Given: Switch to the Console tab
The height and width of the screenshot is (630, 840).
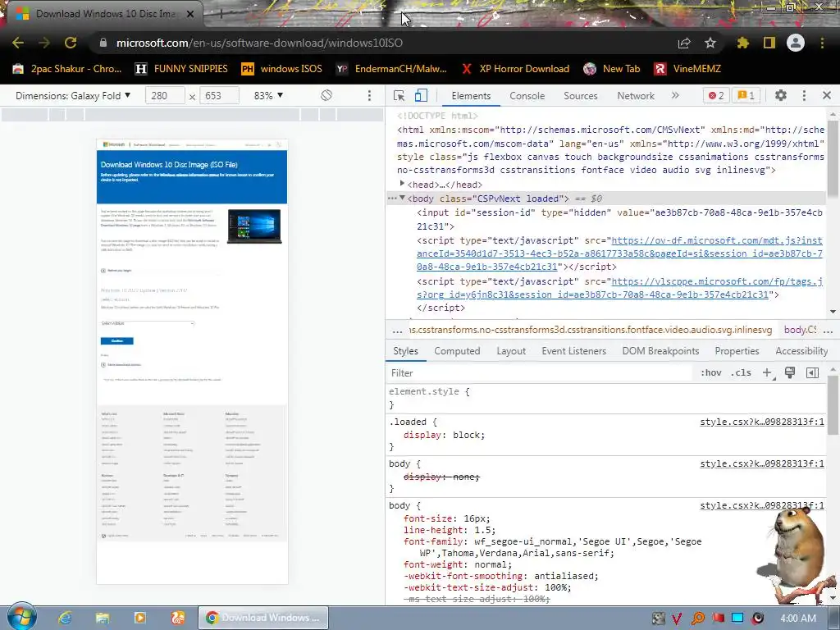Looking at the screenshot, I should click(x=527, y=96).
